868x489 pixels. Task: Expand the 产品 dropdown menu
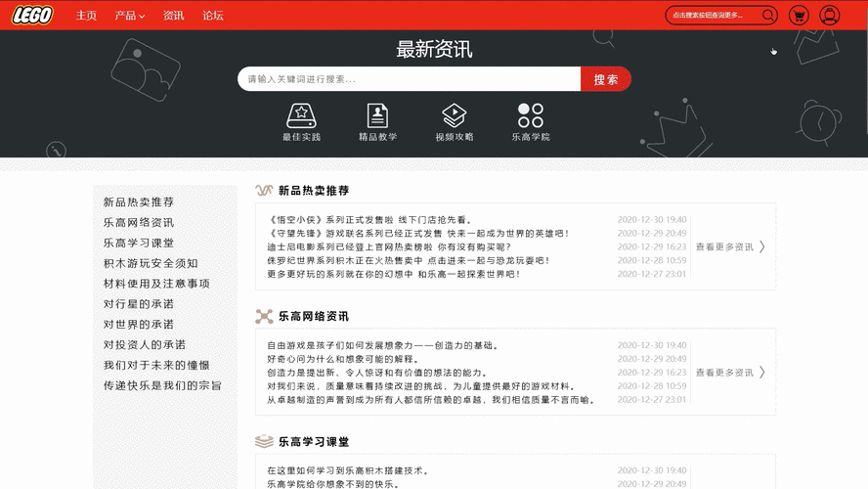coord(130,16)
